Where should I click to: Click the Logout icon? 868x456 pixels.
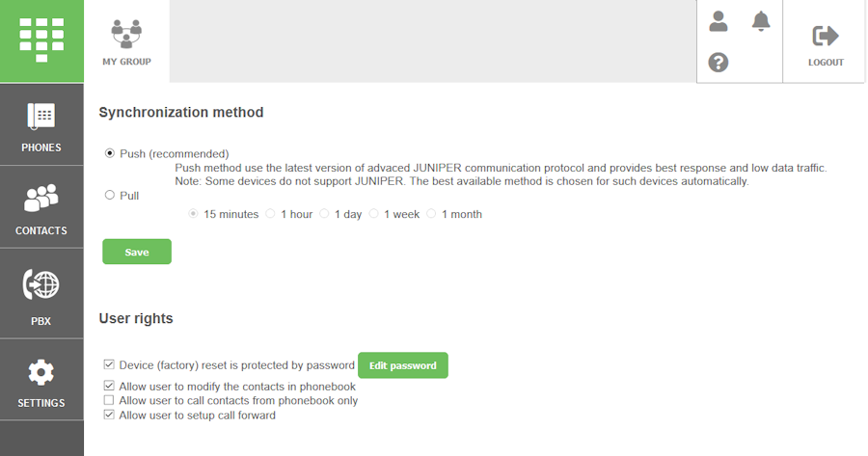tap(826, 42)
